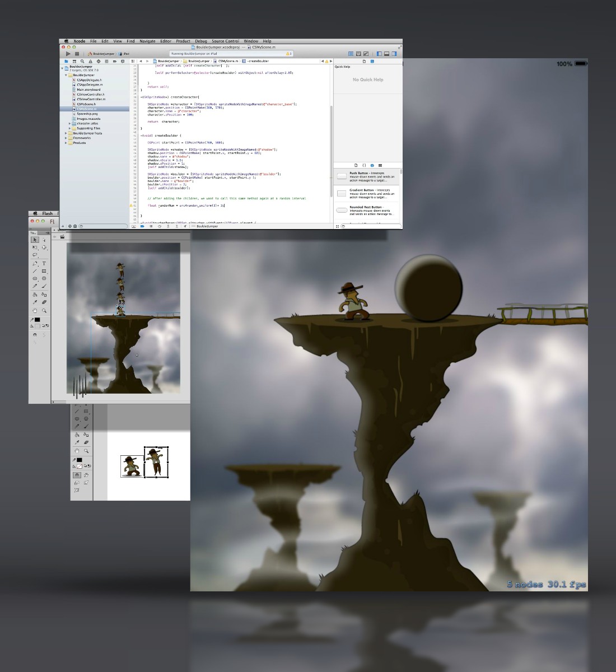Toggle Snap to Objects magnet in Flash tools
This screenshot has width=616, height=672.
pos(35,335)
